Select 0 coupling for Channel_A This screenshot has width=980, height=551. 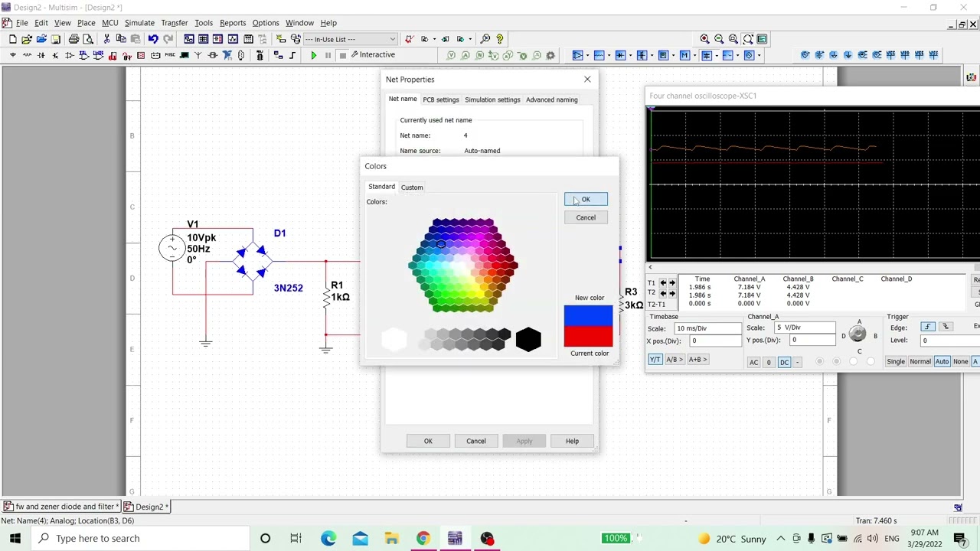tap(769, 362)
